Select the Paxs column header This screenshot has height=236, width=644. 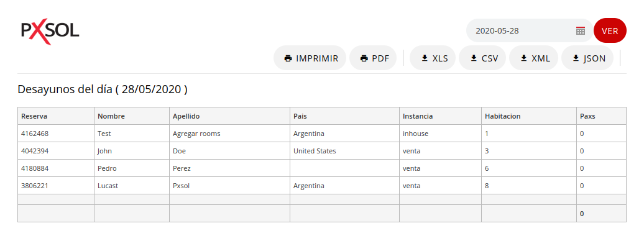(587, 116)
